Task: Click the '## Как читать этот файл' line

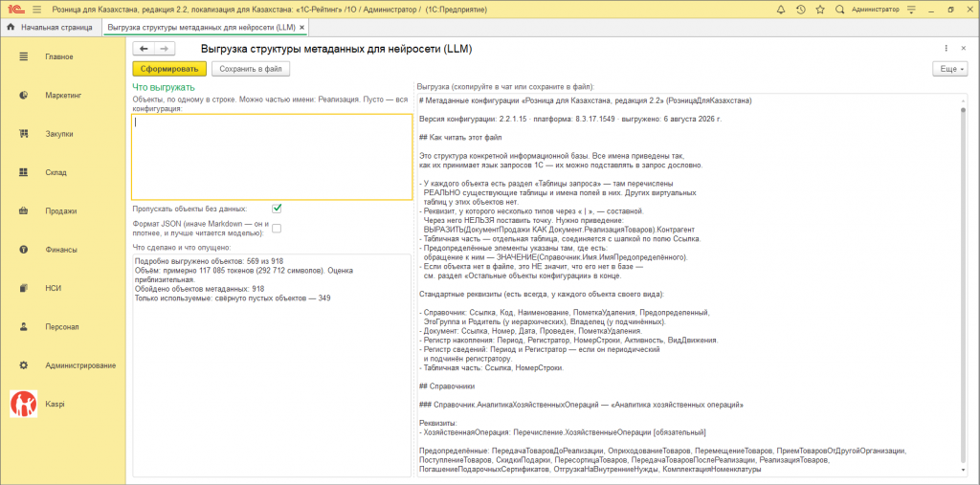Action: 460,137
